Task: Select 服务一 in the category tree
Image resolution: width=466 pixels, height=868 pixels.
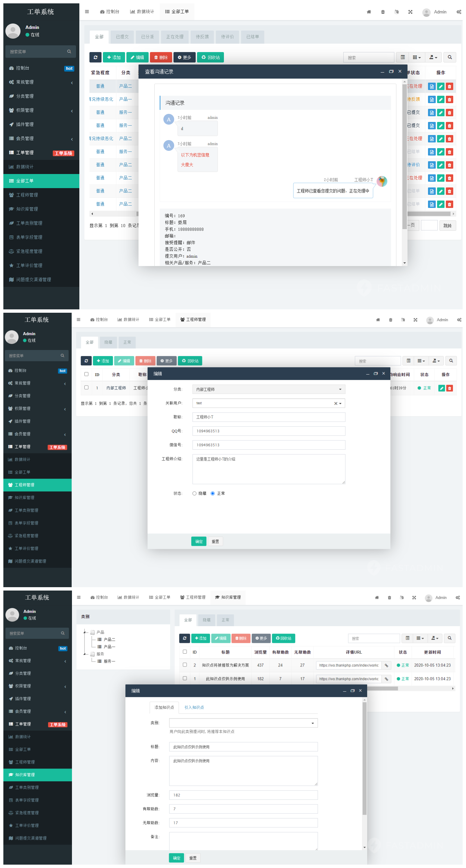Action: coord(109,661)
